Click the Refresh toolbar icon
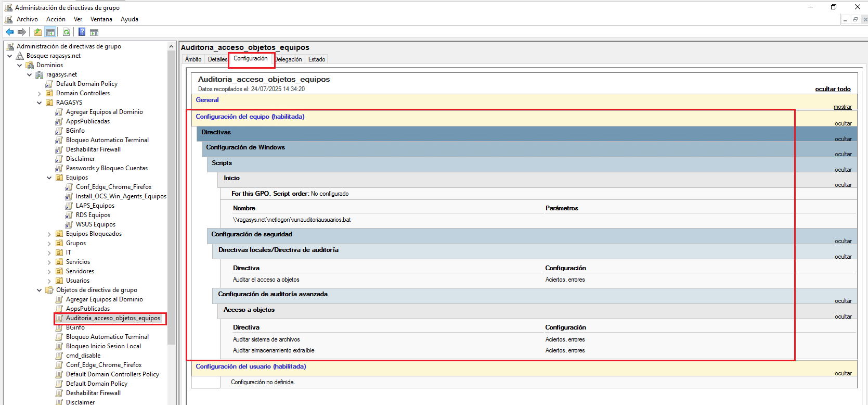Screen dimensions: 868x405 click(x=67, y=32)
